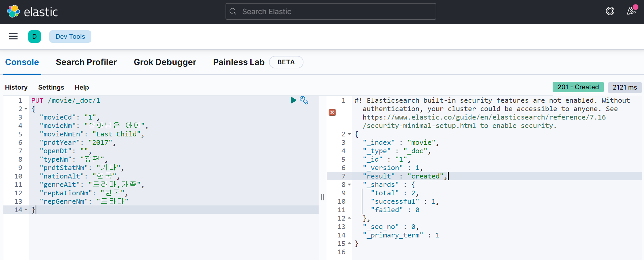Click the "typeNm" line in request

pyautogui.click(x=74, y=159)
